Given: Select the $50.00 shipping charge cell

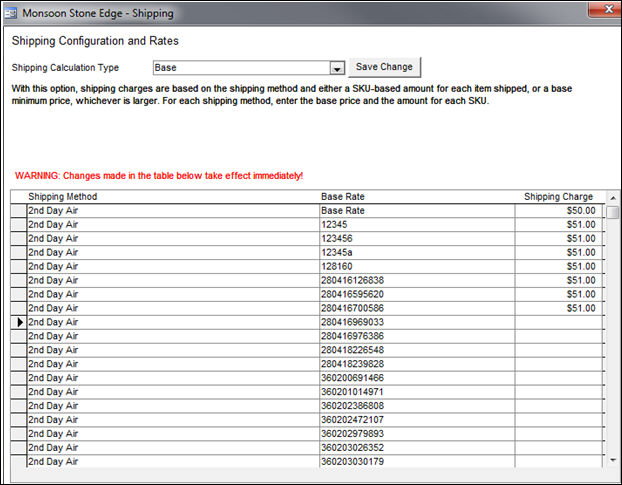Looking at the screenshot, I should coord(558,211).
